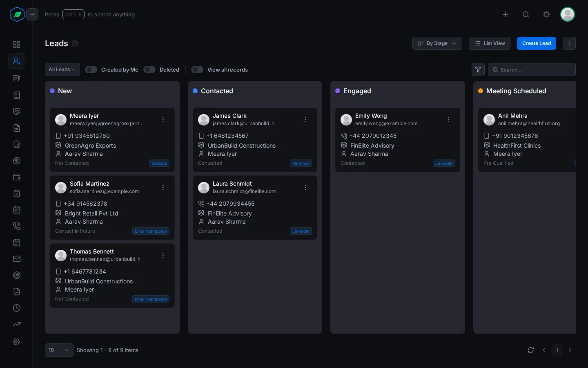Toggle the Created by Me switch
This screenshot has height=368, width=588.
(x=91, y=70)
